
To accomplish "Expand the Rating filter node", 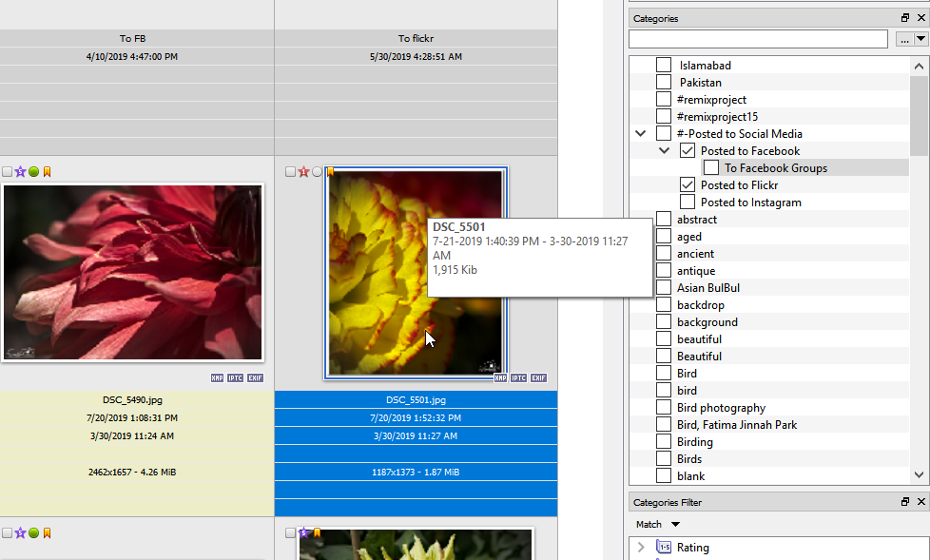I will pos(641,548).
